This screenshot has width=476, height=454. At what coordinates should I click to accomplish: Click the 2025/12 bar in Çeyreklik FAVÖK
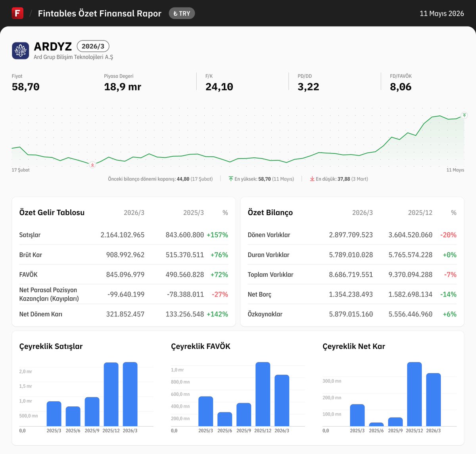tap(263, 394)
